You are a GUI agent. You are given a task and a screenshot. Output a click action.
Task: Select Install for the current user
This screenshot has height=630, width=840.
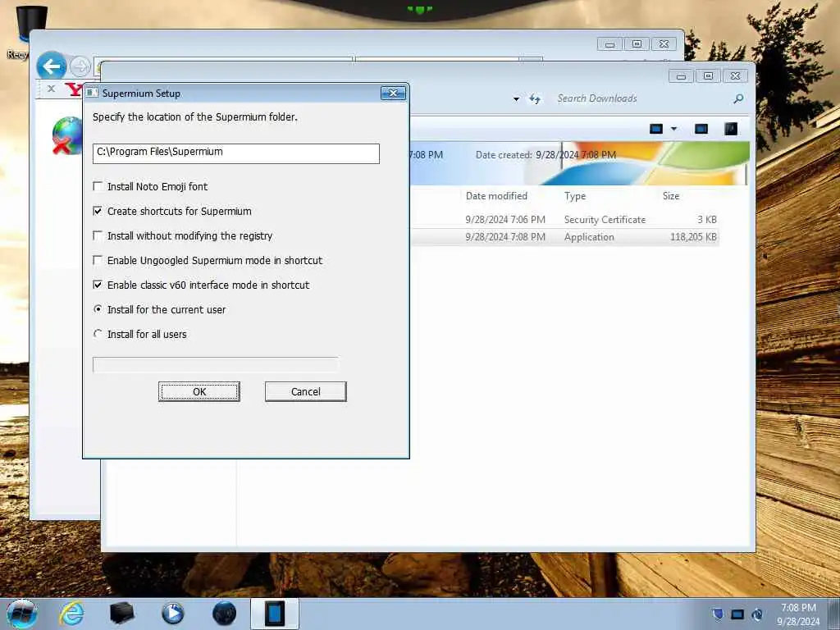(98, 309)
